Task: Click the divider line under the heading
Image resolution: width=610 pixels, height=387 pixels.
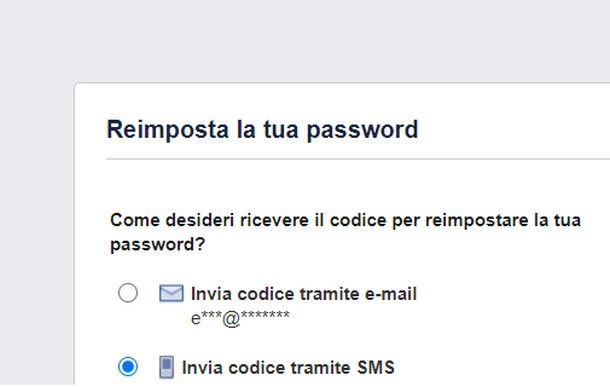Action: (x=358, y=159)
